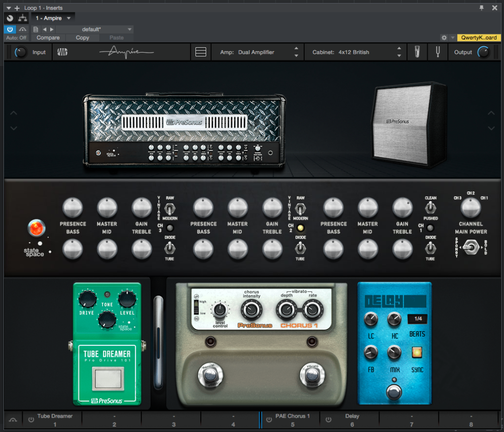Switch to next amp with left down chevron

pos(13,128)
